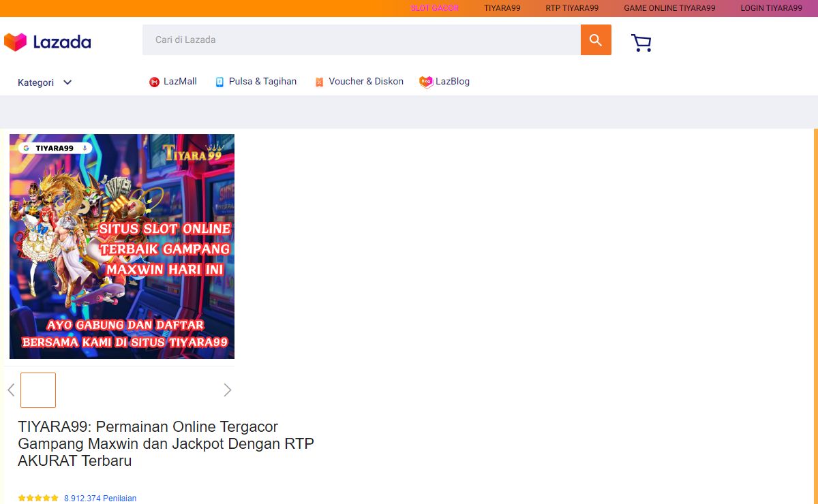Open the GAME ONLINE TIYARA99 link
The height and width of the screenshot is (504, 818).
coord(669,8)
